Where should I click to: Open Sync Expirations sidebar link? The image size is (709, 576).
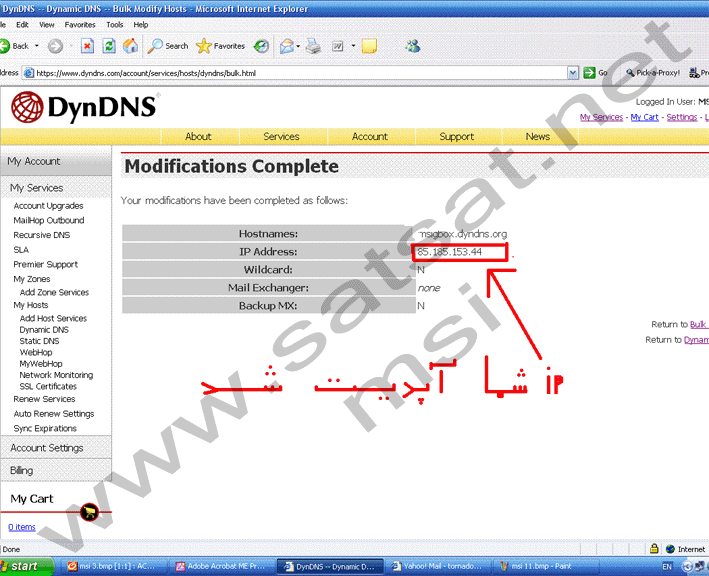coord(45,428)
